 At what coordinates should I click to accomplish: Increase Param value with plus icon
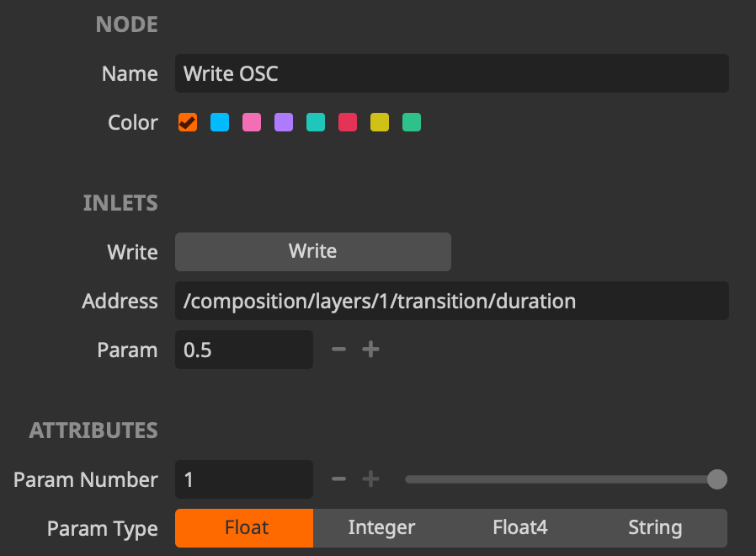coord(370,350)
